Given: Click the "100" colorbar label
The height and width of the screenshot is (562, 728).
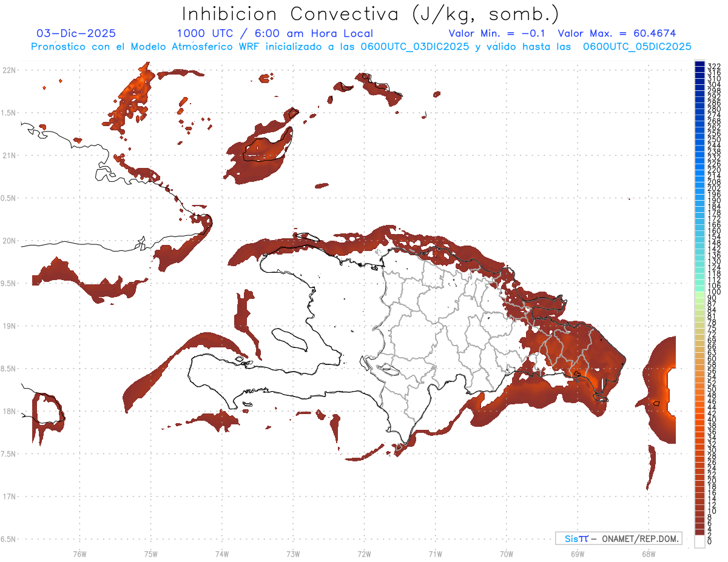Looking at the screenshot, I should (x=715, y=292).
